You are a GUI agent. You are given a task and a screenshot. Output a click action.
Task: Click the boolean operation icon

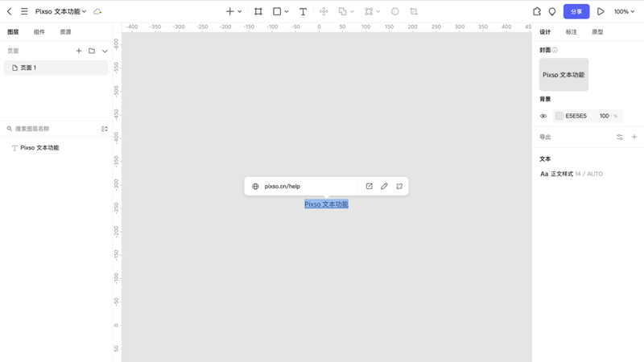pyautogui.click(x=342, y=11)
